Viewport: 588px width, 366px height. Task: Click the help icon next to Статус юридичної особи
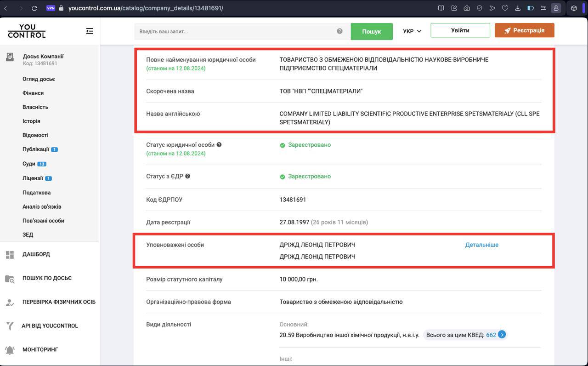(x=219, y=145)
